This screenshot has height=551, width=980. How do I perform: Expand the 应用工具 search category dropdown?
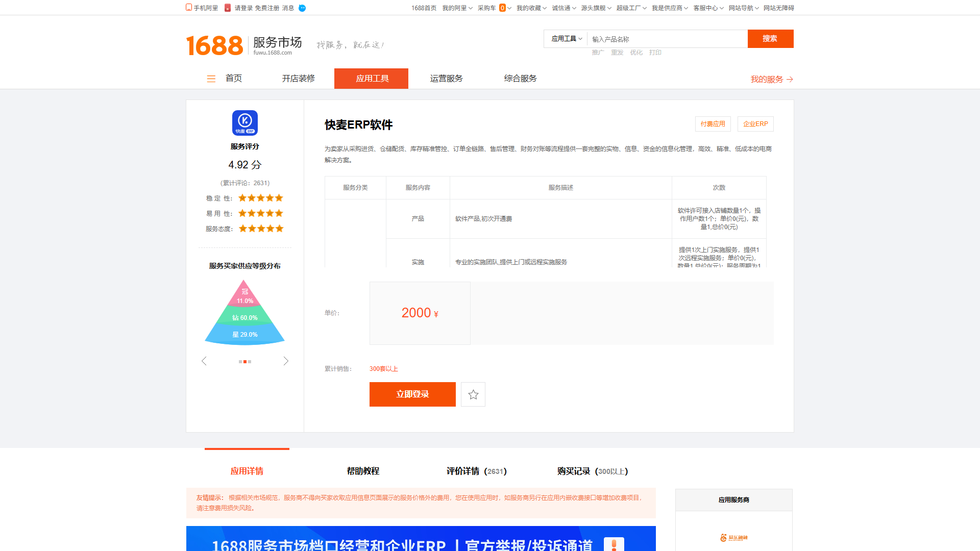tap(567, 39)
